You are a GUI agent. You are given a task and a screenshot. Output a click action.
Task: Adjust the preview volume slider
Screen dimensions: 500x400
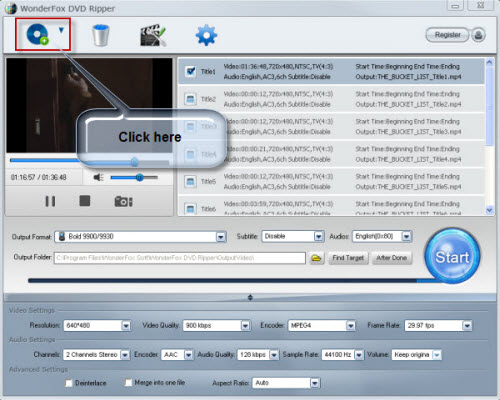pos(134,177)
